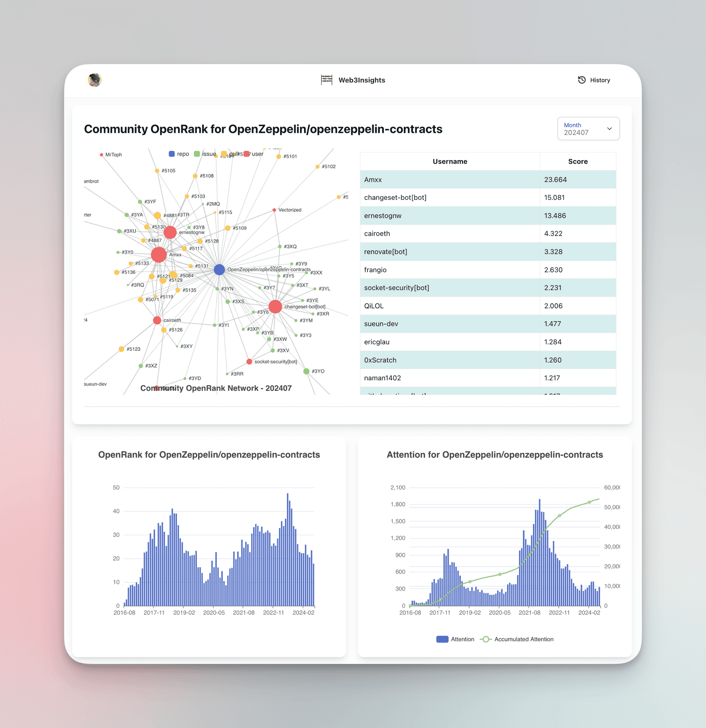
Task: Toggle the repo legend item
Action: [x=179, y=154]
